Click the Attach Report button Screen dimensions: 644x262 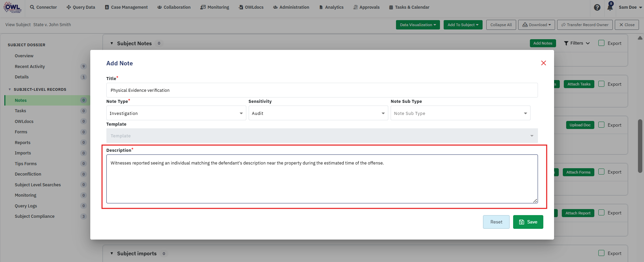pyautogui.click(x=578, y=213)
